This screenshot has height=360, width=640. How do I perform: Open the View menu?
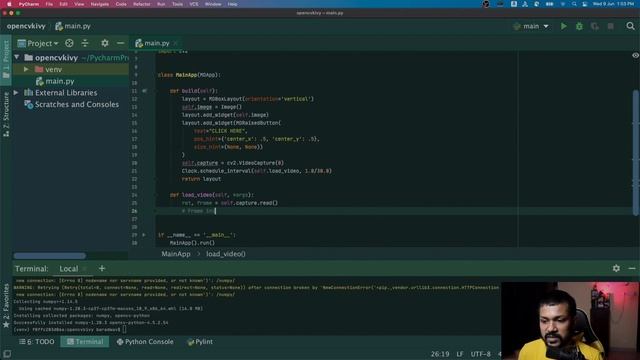point(79,4)
